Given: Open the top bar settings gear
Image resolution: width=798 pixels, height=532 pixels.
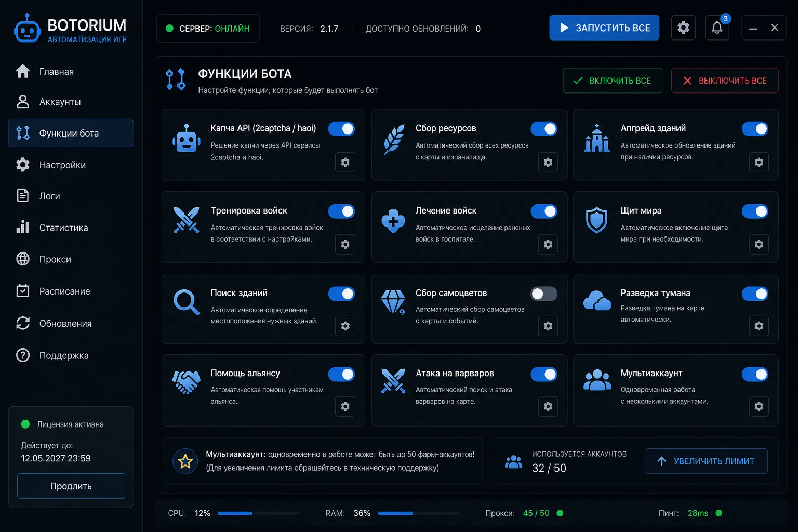Looking at the screenshot, I should click(x=683, y=28).
